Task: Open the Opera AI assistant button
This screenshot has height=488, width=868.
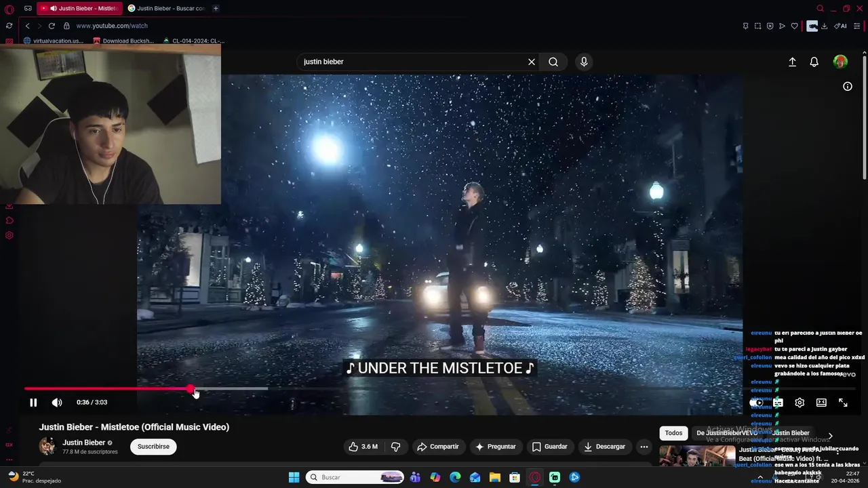Action: tap(840, 26)
